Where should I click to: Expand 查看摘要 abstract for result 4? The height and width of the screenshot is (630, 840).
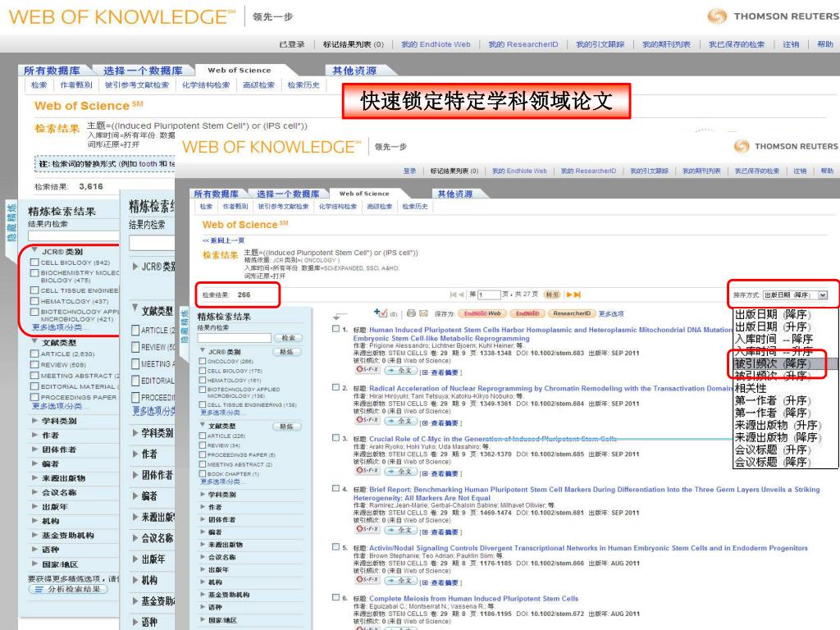441,532
